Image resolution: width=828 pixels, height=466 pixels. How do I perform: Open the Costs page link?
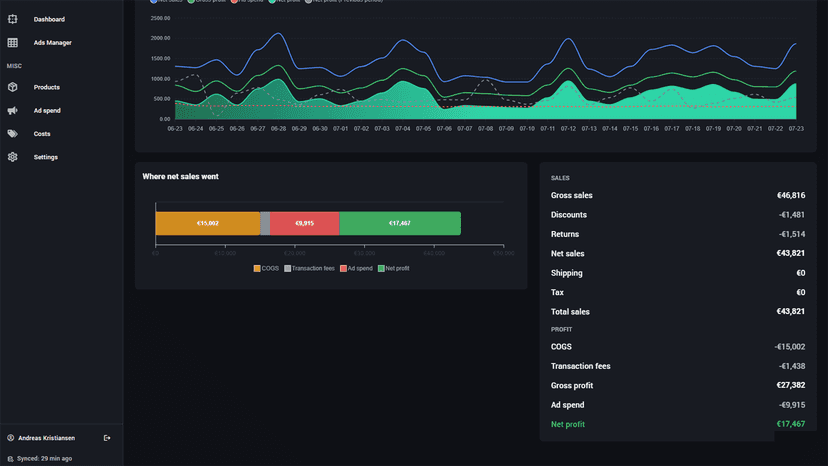point(42,134)
